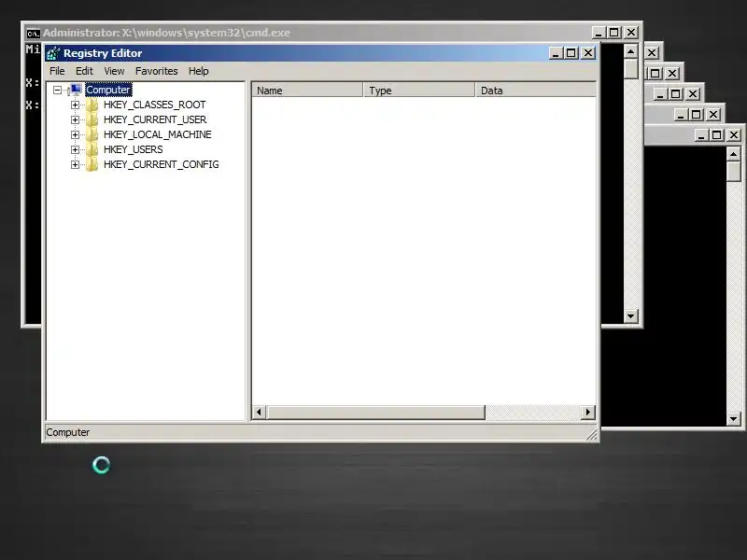Select HKEY_CURRENT_USER in the tree
This screenshot has height=560, width=747.
(x=155, y=119)
